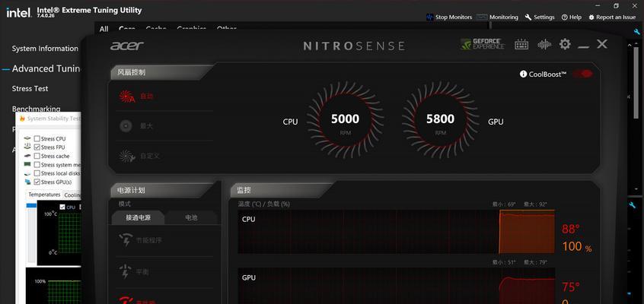Enable Stress CPU checkbox
This screenshot has height=304, width=644.
(x=37, y=138)
